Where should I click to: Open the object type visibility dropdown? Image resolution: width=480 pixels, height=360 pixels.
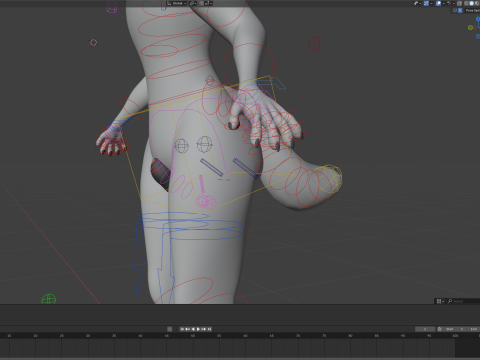[x=418, y=3]
